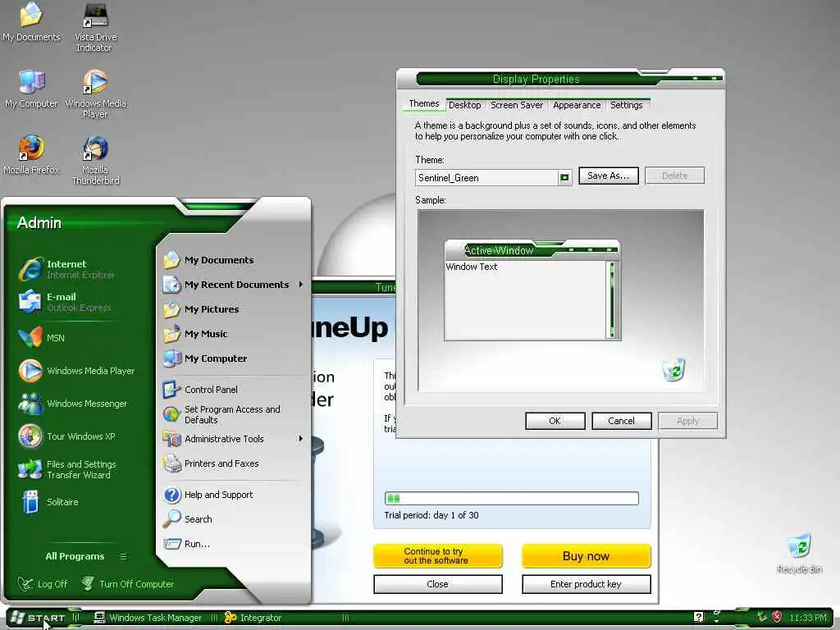Screen dimensions: 840x630
Task: Click Save As... button
Action: [609, 176]
